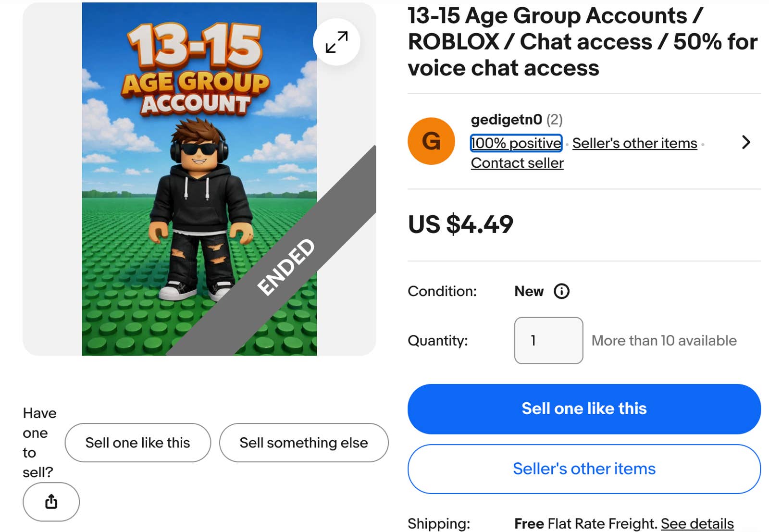Open Seller's other items link beside feedback

[634, 143]
